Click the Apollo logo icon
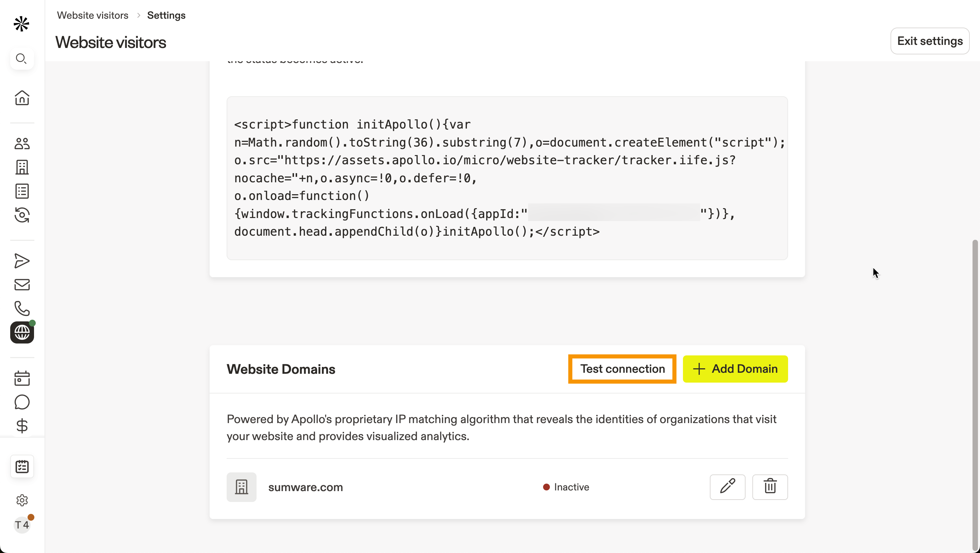 [21, 24]
